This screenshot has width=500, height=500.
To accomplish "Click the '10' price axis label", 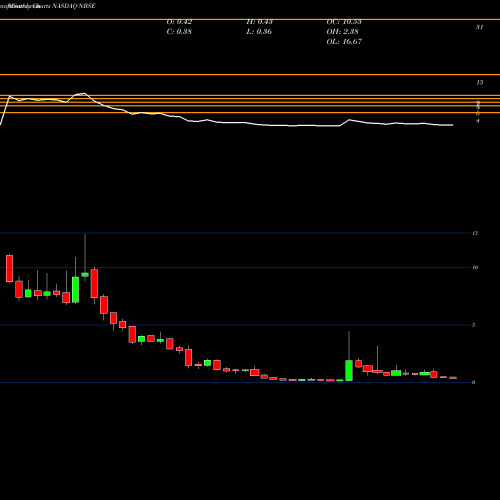I will pyautogui.click(x=475, y=267).
